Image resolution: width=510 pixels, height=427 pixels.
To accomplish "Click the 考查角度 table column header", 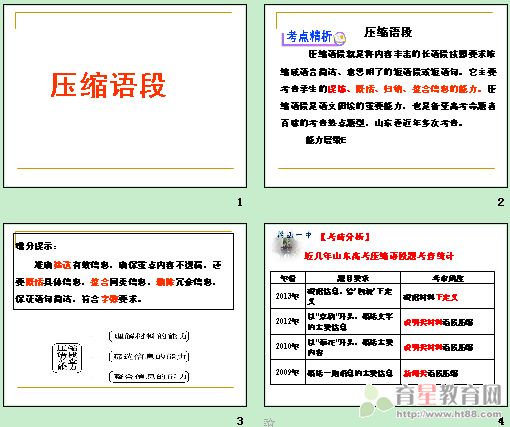I will (x=447, y=278).
